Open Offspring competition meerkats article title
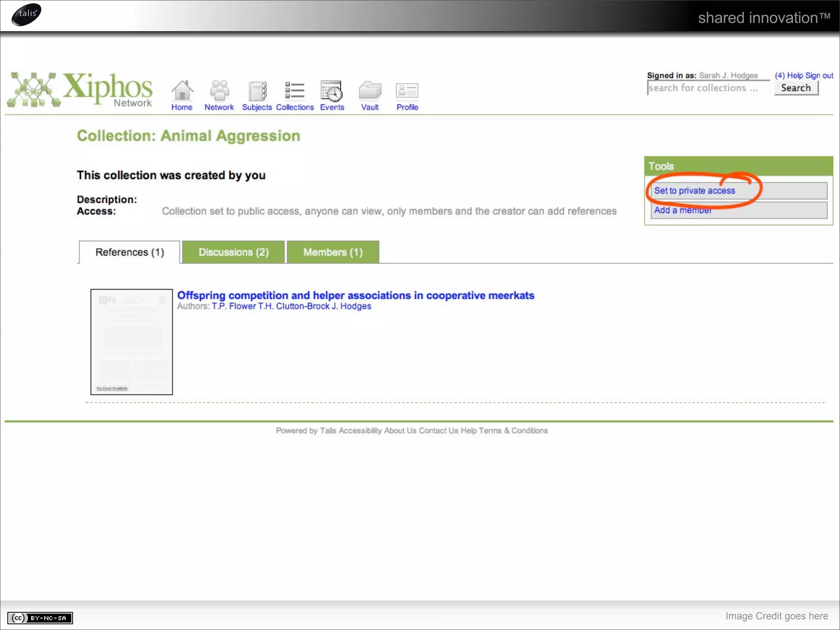Viewport: 840px width, 630px height. point(356,295)
